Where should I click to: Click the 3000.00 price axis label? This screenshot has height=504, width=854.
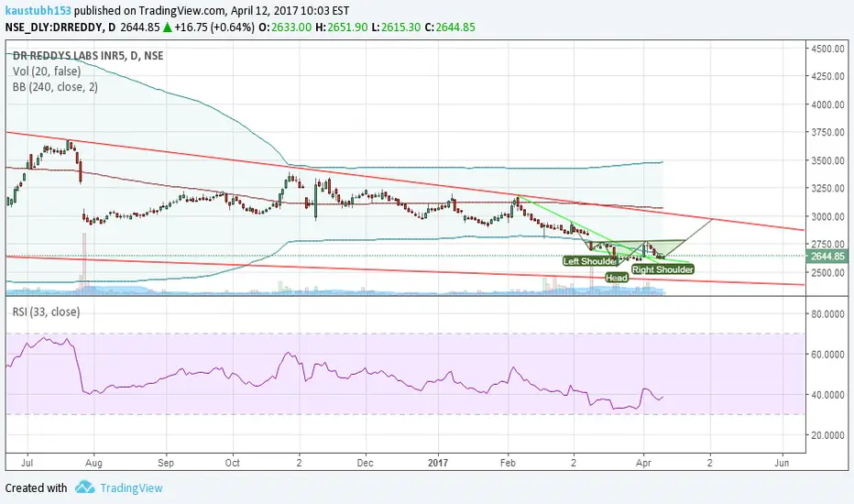click(x=827, y=216)
